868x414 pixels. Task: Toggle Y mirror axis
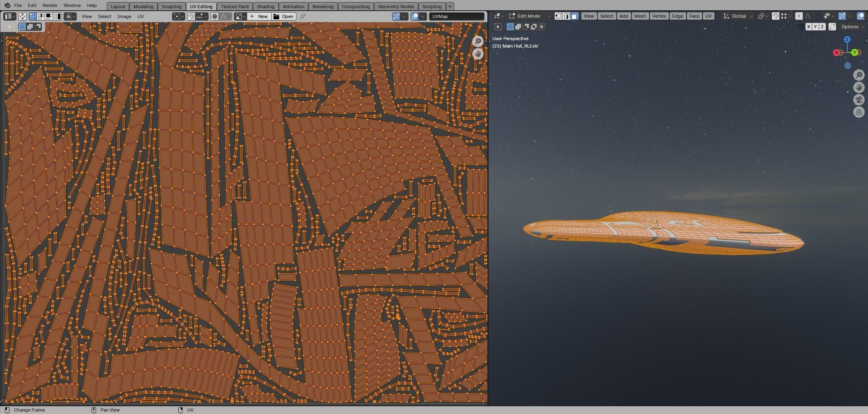(815, 27)
